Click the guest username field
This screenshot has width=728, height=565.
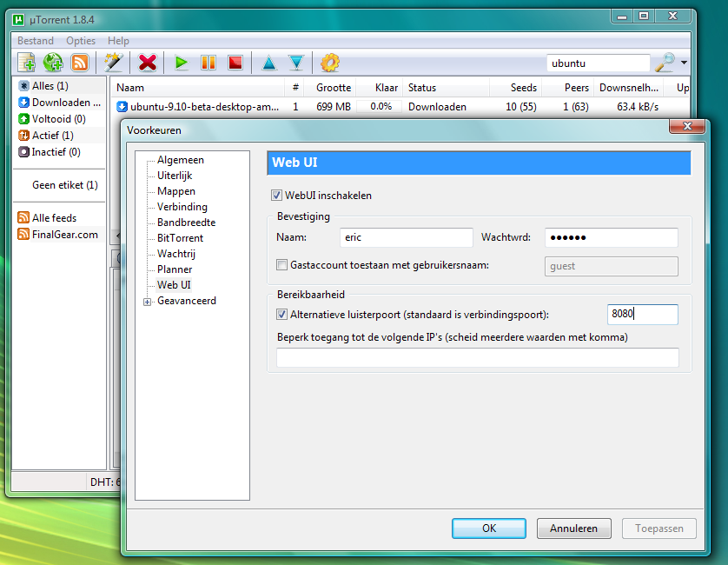click(612, 266)
